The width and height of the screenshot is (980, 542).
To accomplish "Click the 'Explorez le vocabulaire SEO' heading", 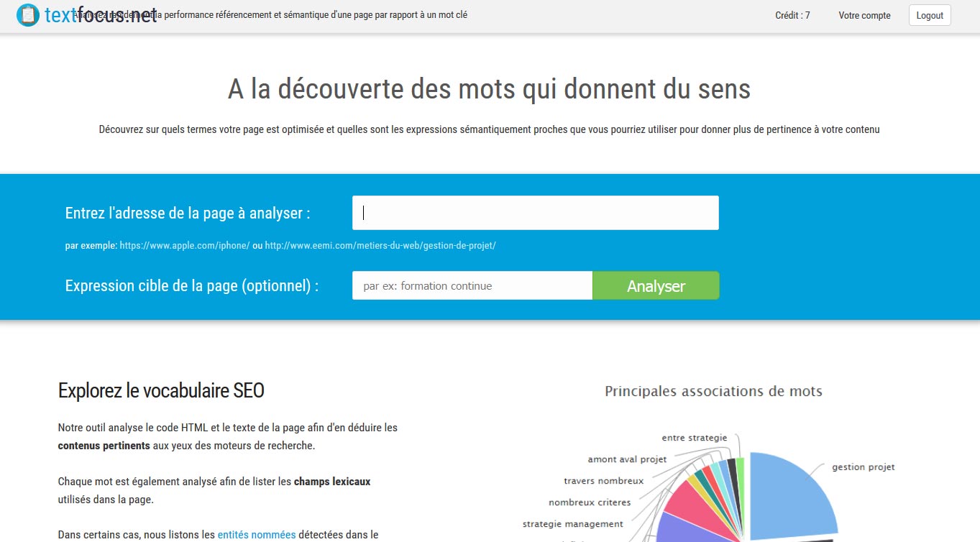I will pyautogui.click(x=161, y=391).
